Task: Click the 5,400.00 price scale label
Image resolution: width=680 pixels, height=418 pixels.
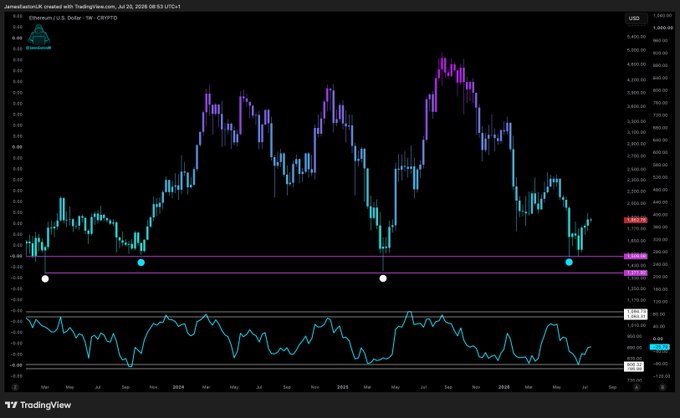Action: 636,37
